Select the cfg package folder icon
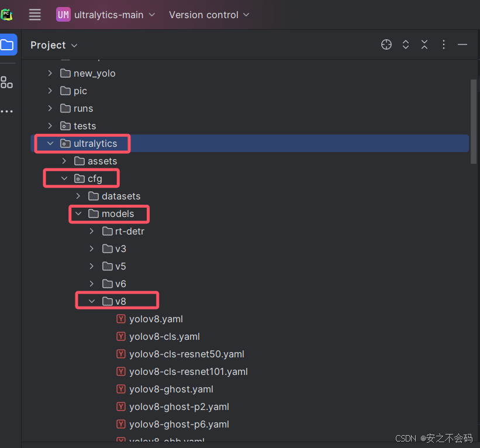 80,178
